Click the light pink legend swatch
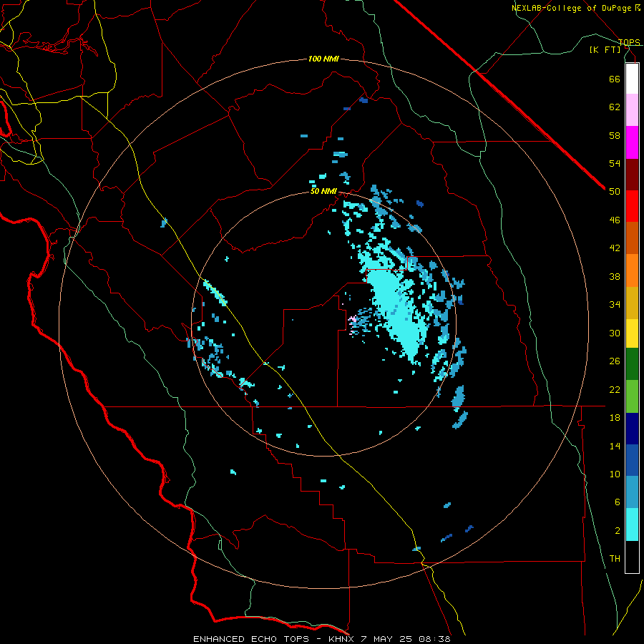 tap(632, 109)
